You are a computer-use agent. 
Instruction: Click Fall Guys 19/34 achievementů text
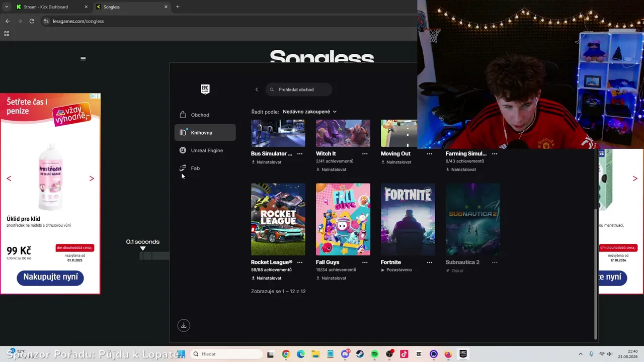(x=336, y=270)
